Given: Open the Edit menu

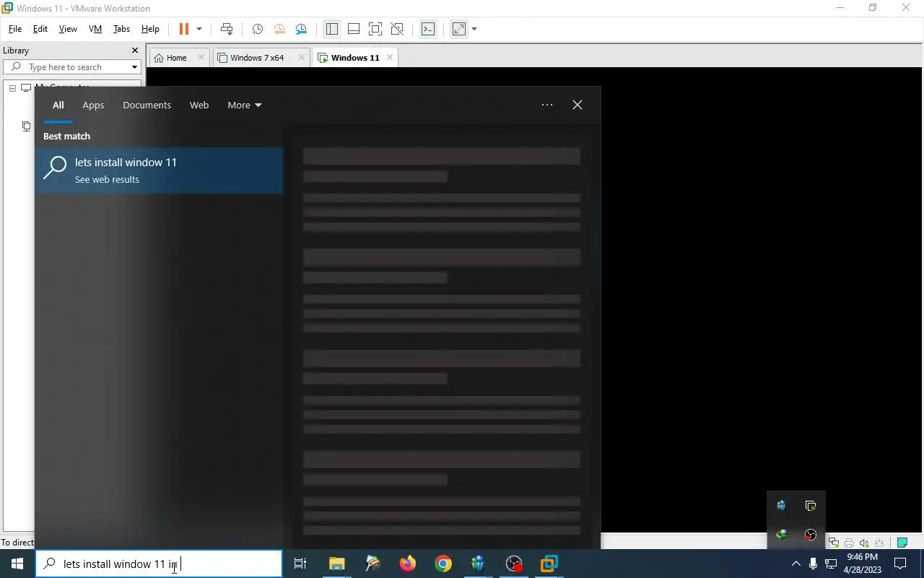Looking at the screenshot, I should pos(40,29).
